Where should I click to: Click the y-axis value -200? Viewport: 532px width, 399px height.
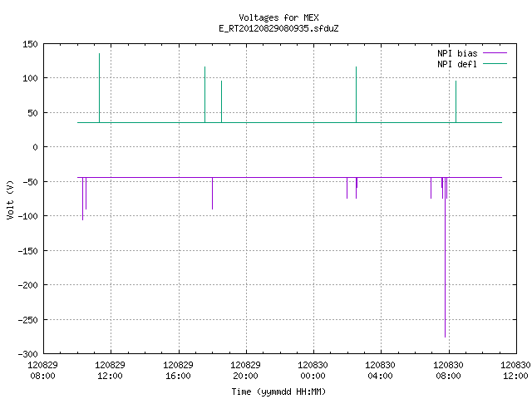[27, 285]
